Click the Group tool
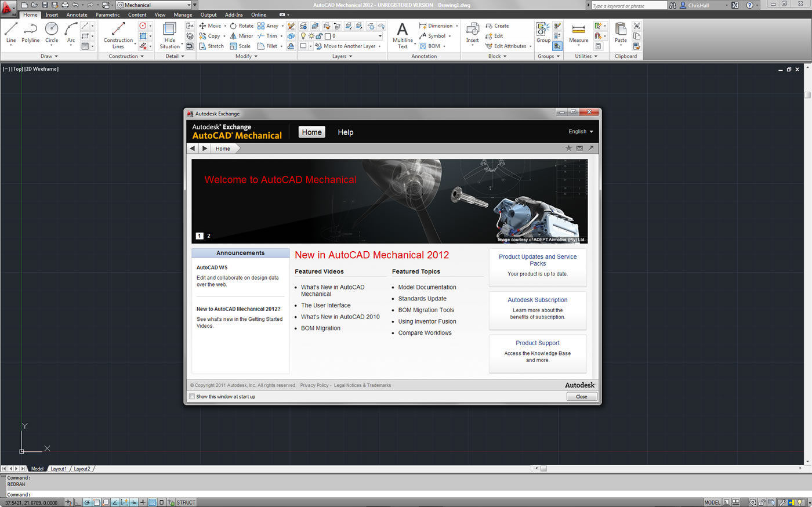 tap(543, 32)
